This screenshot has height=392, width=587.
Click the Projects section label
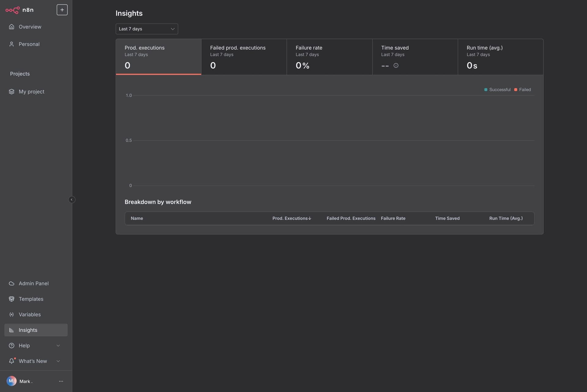click(x=20, y=74)
